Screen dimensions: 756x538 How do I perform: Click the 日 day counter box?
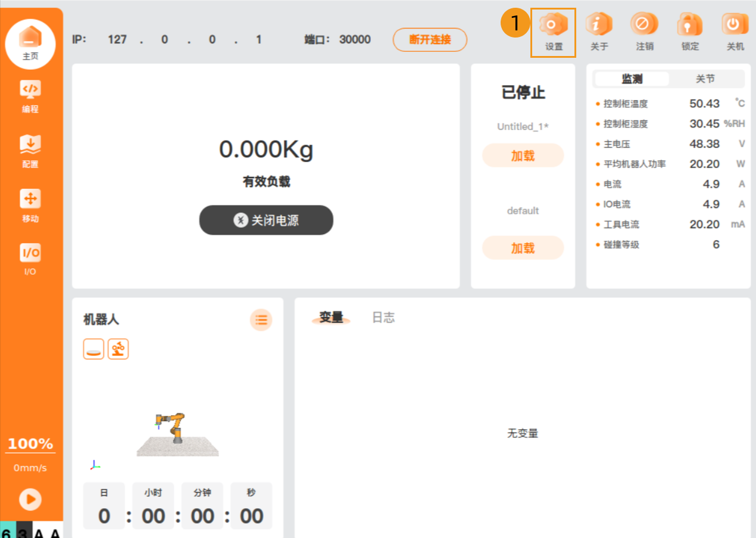[x=104, y=506]
